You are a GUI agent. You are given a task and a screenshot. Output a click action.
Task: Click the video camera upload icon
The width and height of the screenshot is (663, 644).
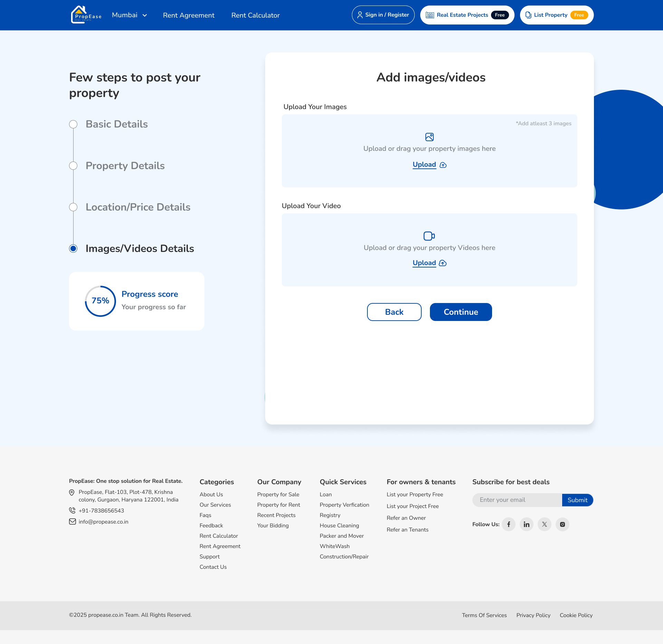point(429,236)
